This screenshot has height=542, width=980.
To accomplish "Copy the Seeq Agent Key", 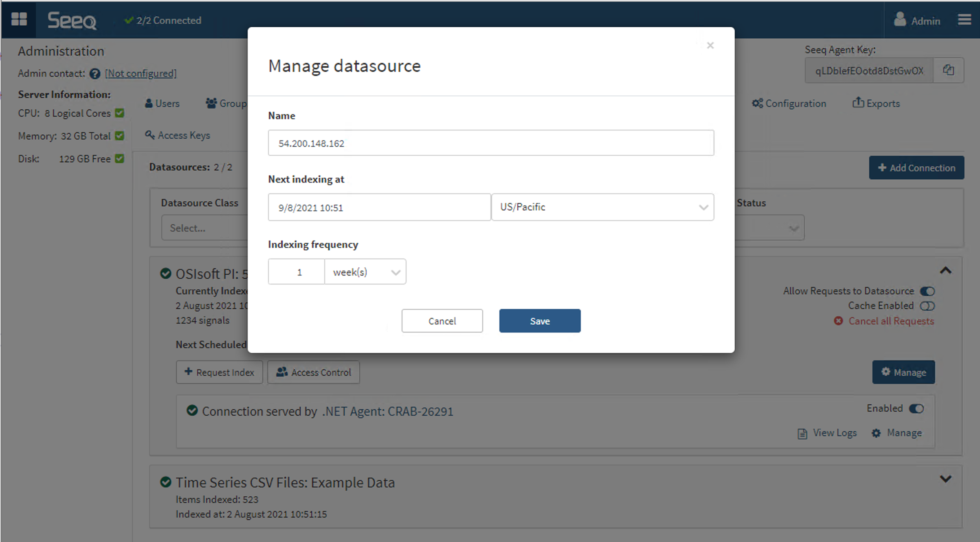I will (x=948, y=70).
